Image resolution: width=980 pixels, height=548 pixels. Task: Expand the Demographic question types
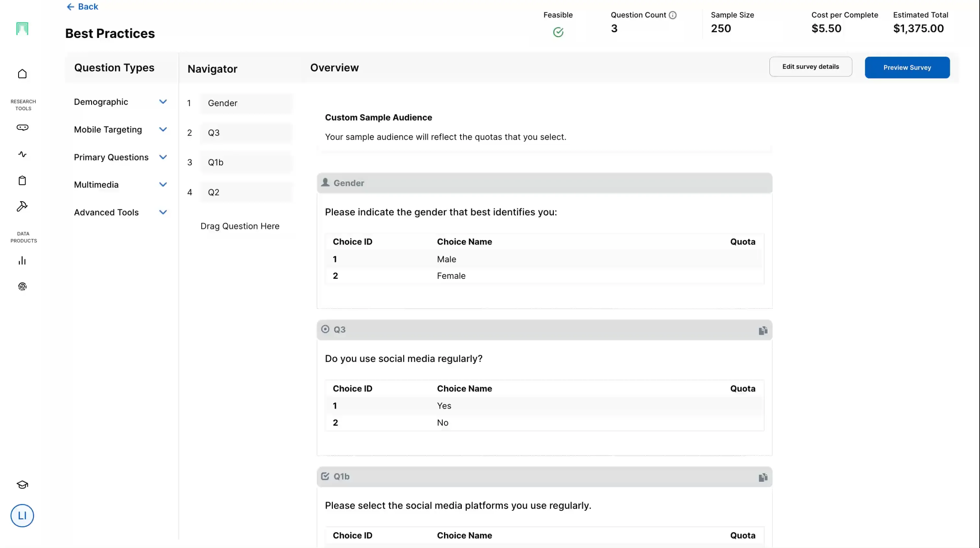point(121,102)
